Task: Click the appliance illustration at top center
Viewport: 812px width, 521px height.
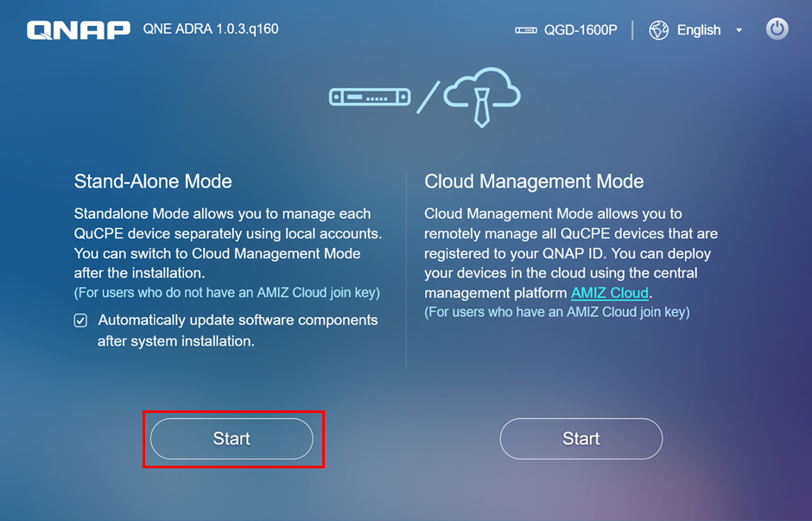Action: click(x=370, y=97)
